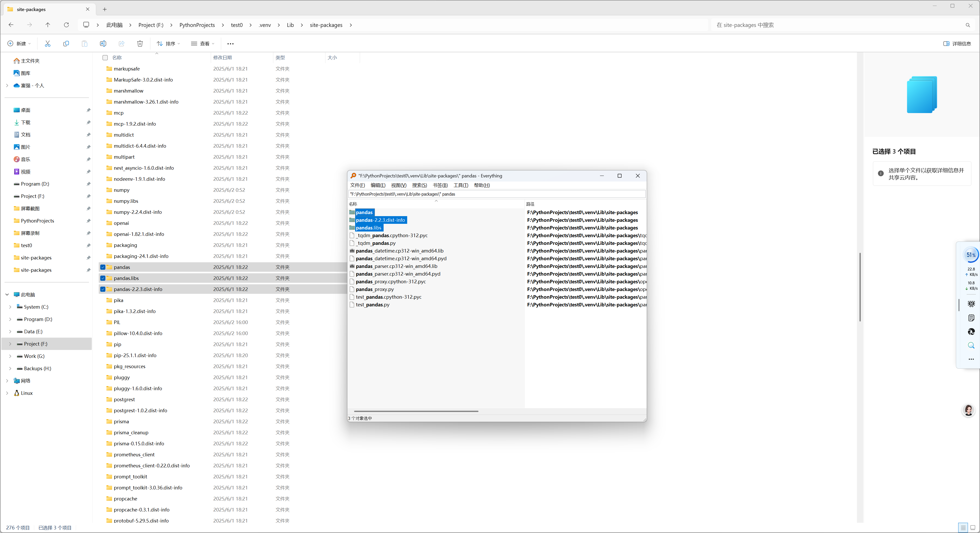The height and width of the screenshot is (533, 980).
Task: Click the Everything horizontal scrollbar thumb
Action: [x=416, y=411]
